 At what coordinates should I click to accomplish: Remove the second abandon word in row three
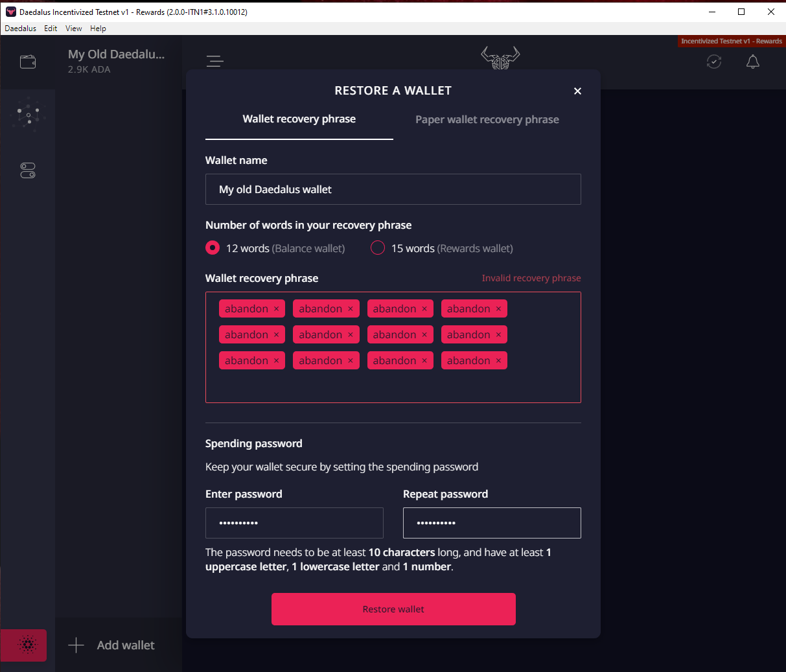[x=351, y=361]
